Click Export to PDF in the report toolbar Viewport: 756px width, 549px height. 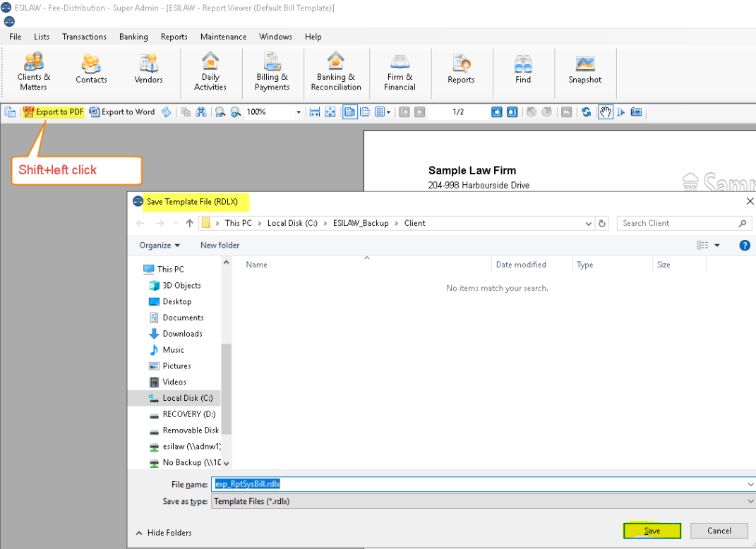coord(54,111)
